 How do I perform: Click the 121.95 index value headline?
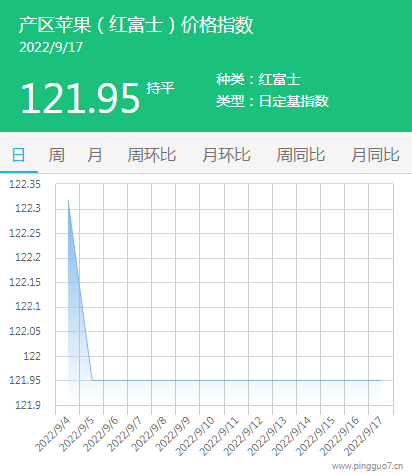80,98
